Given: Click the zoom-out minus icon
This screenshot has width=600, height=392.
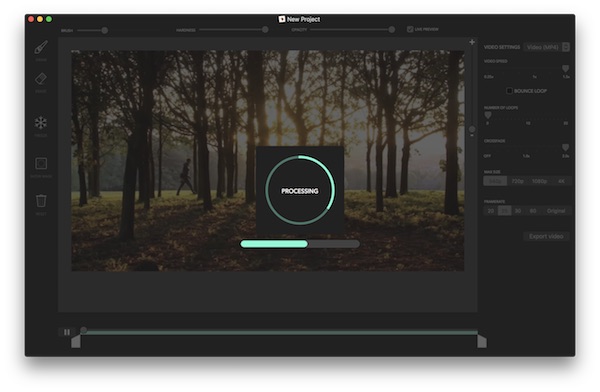Looking at the screenshot, I should 472,136.
